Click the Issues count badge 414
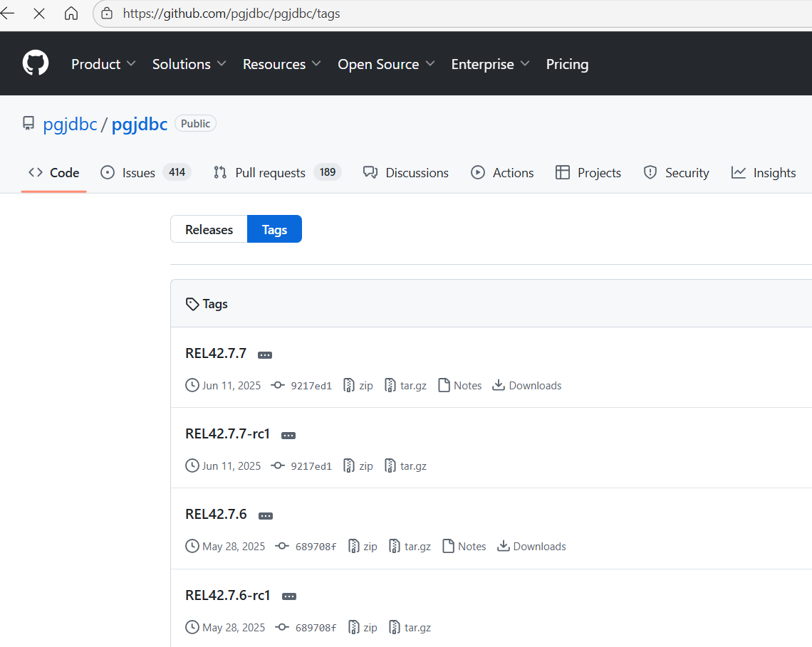The height and width of the screenshot is (647, 812). [x=177, y=172]
